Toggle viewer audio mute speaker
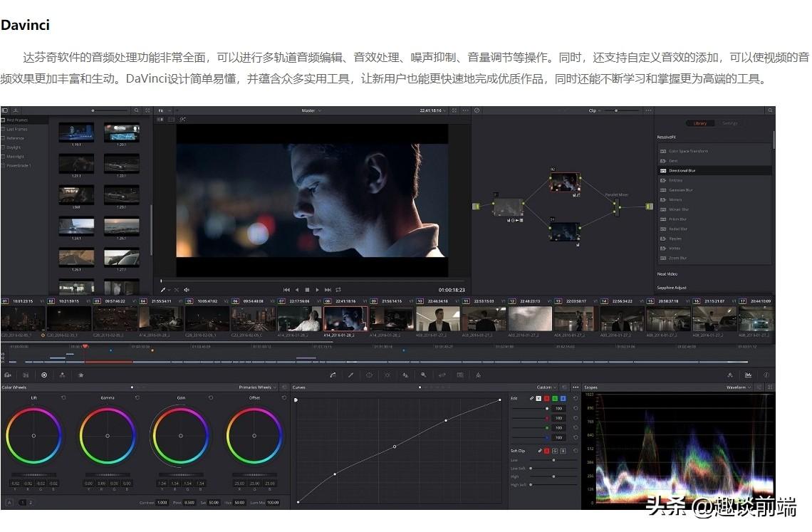Viewport: 812px width, 532px height. 187,290
